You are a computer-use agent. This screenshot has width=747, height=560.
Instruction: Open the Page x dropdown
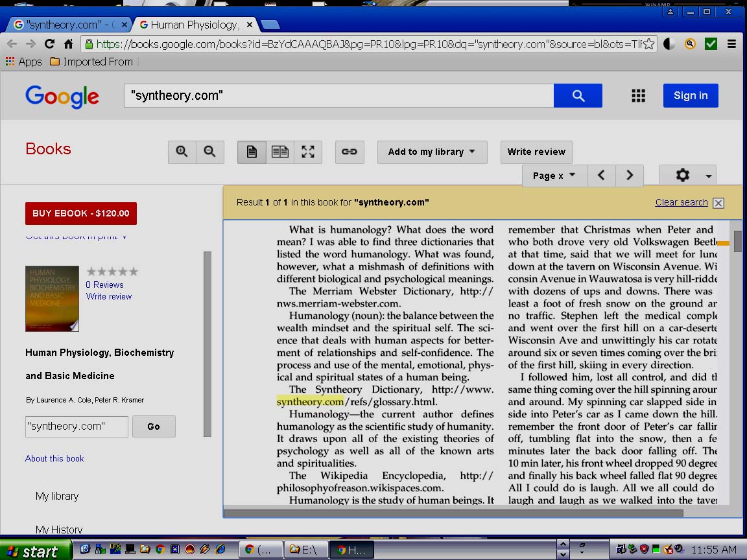(554, 176)
